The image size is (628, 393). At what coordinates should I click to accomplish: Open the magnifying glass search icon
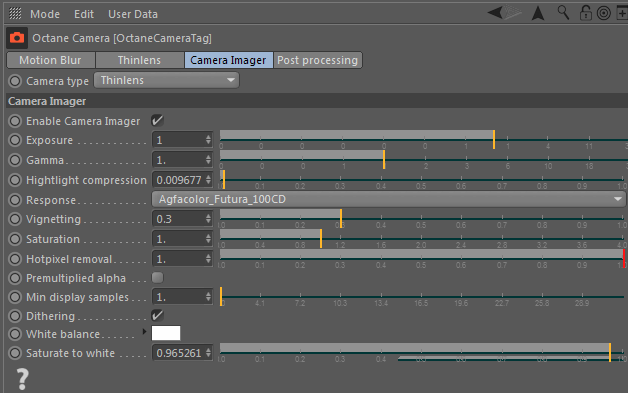[x=563, y=13]
